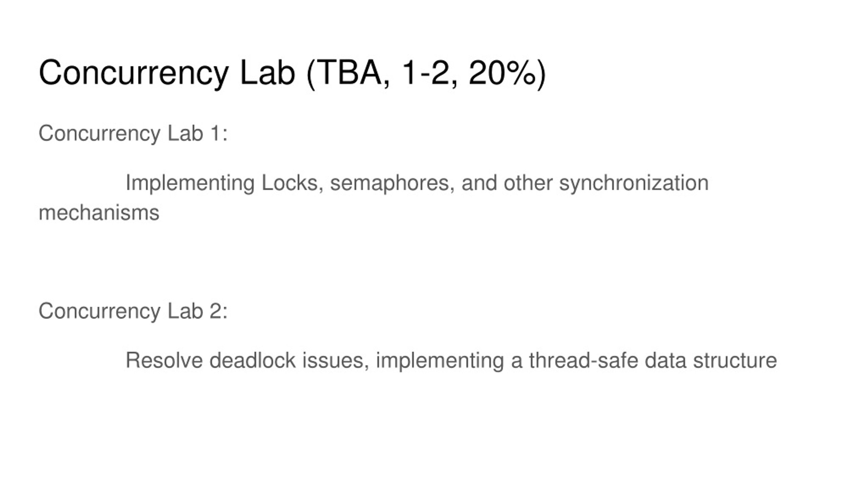
Task: Click the word "implementing" in Lab 2 description
Action: tap(440, 361)
